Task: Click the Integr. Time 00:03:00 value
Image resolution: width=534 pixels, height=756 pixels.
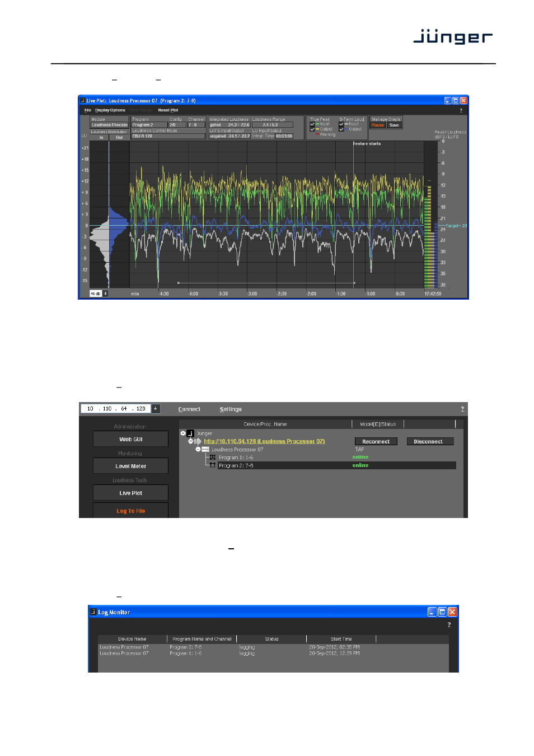Action: point(284,136)
